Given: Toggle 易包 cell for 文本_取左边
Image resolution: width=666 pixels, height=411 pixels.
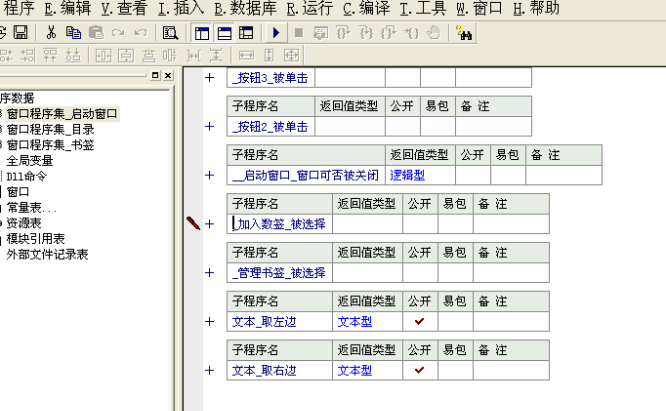Looking at the screenshot, I should click(455, 321).
